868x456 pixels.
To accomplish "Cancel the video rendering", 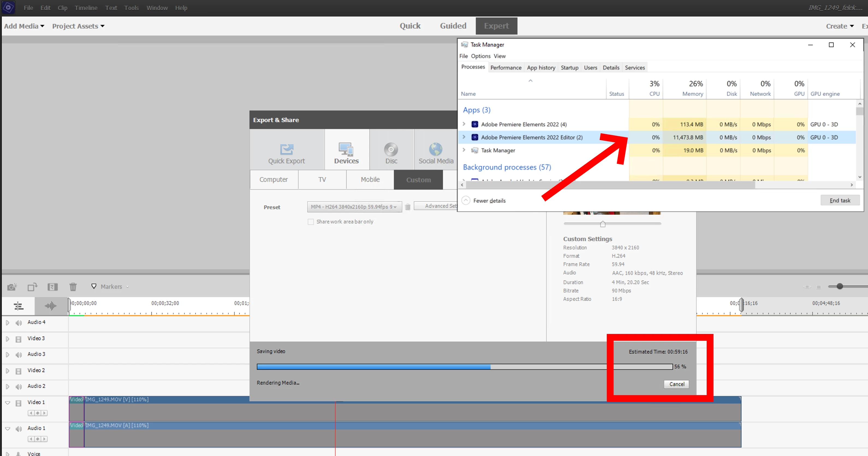I will click(x=676, y=384).
